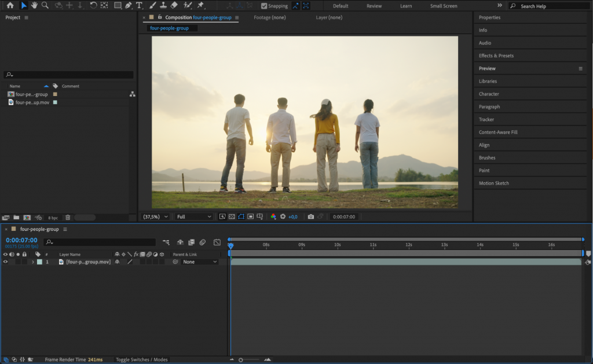Adjust the +0,0 exposure control

292,216
